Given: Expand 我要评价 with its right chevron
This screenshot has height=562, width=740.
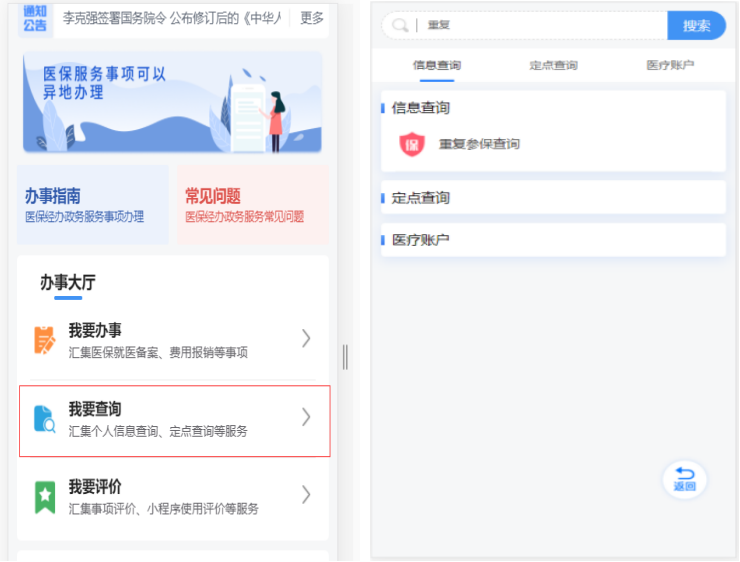Looking at the screenshot, I should pyautogui.click(x=306, y=495).
